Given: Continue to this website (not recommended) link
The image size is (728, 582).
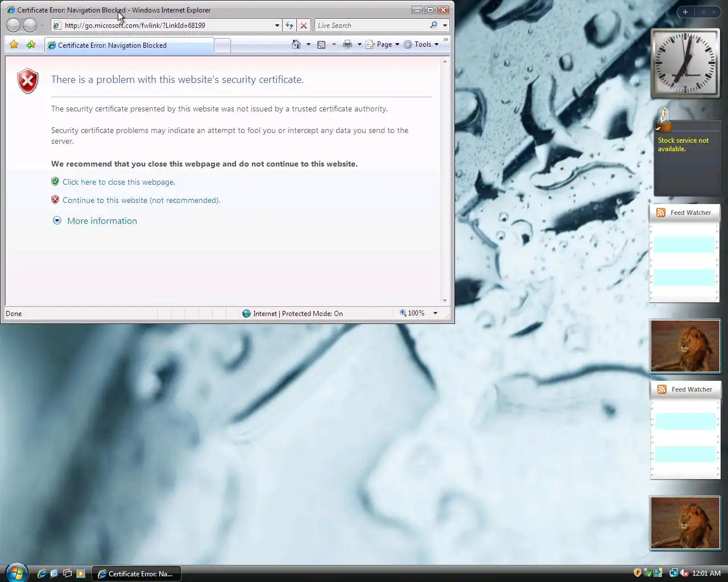Looking at the screenshot, I should pyautogui.click(x=141, y=200).
